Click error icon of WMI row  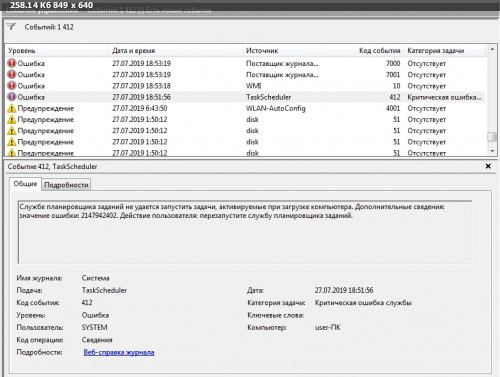point(12,86)
